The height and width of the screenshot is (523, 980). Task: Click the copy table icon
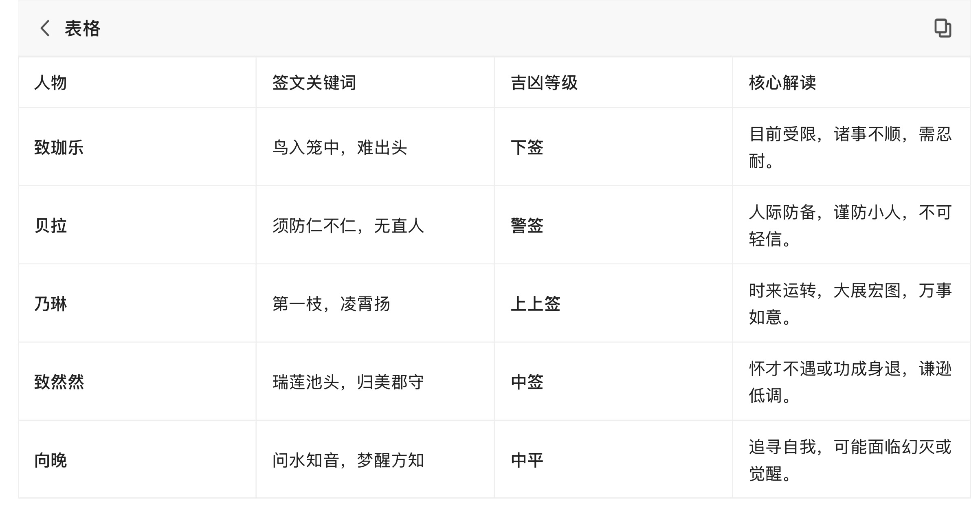coord(943,29)
